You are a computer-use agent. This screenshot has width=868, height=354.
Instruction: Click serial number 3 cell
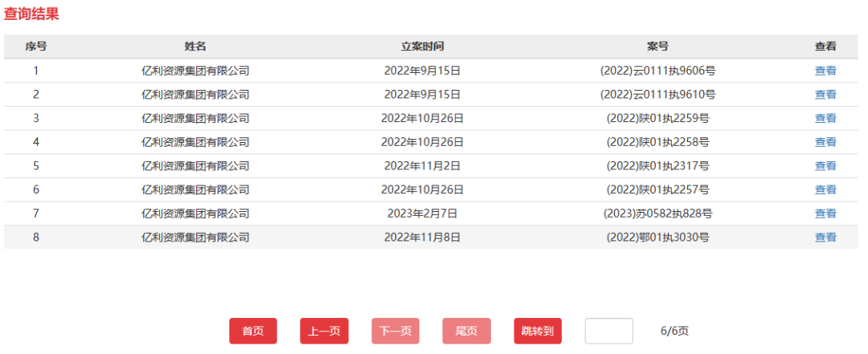[x=36, y=118]
